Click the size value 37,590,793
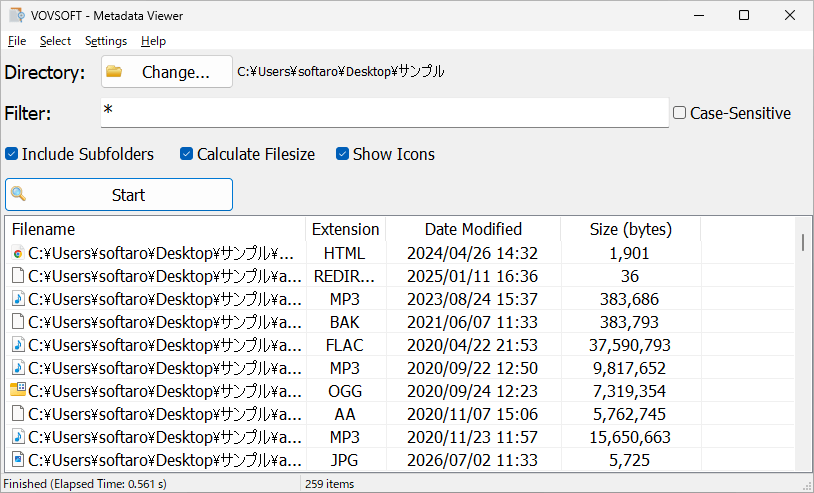The width and height of the screenshot is (814, 493). tap(630, 345)
